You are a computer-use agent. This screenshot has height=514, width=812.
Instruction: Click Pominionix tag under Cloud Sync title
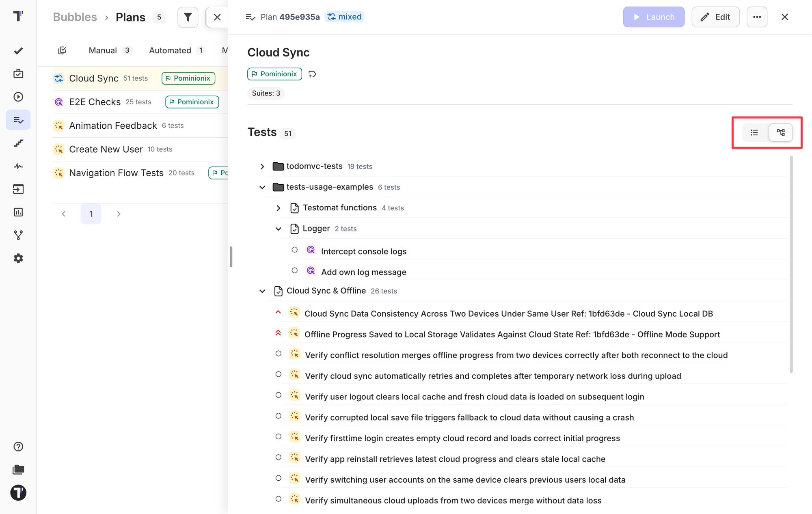(x=274, y=74)
